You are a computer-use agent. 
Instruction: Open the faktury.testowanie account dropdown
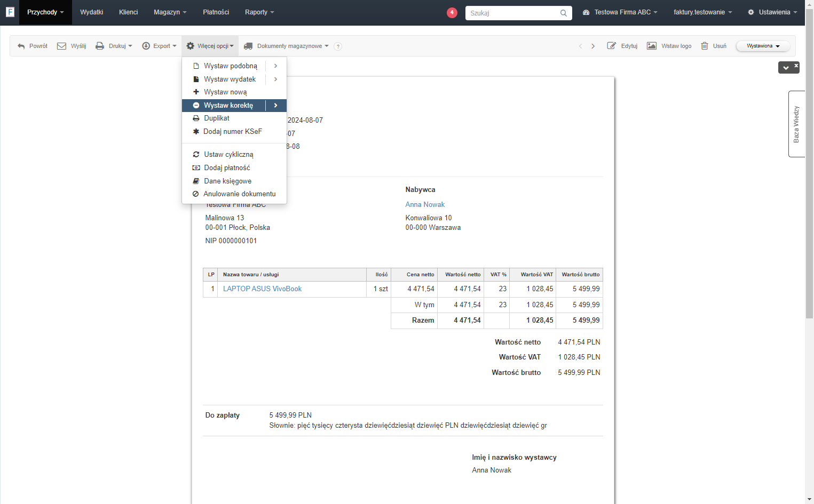pos(702,12)
